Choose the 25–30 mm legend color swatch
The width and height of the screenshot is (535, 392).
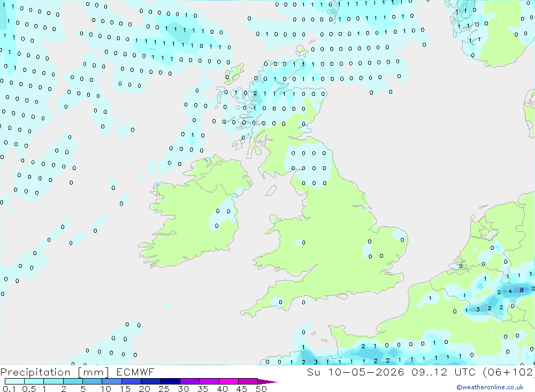(170, 381)
